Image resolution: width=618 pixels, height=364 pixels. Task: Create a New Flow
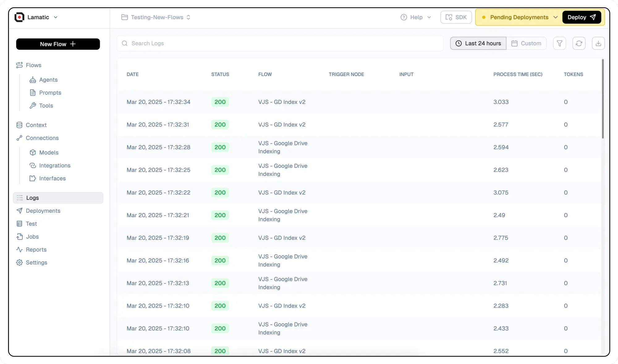[x=58, y=44]
